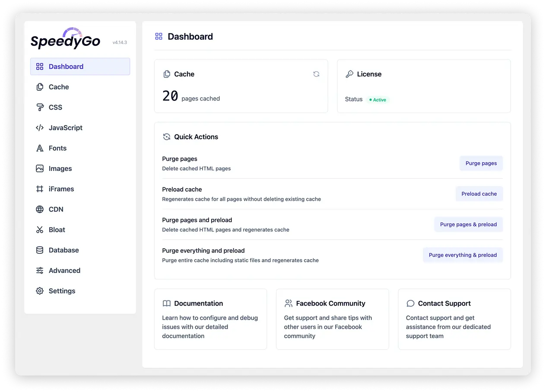Click the Advanced sliders icon
This screenshot has width=546, height=392.
point(40,271)
